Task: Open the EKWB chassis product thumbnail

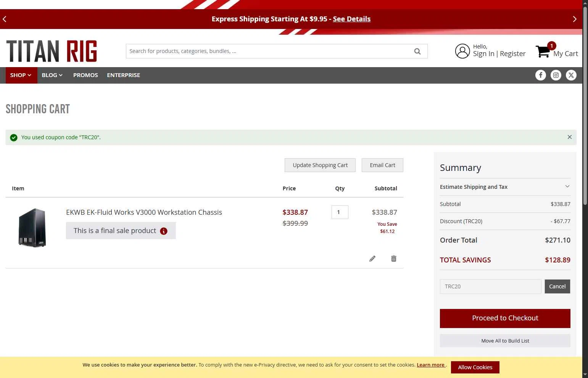Action: pyautogui.click(x=32, y=228)
